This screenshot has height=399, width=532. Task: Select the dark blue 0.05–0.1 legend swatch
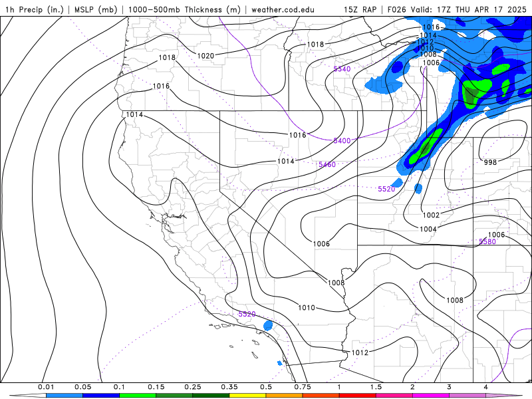101,396
